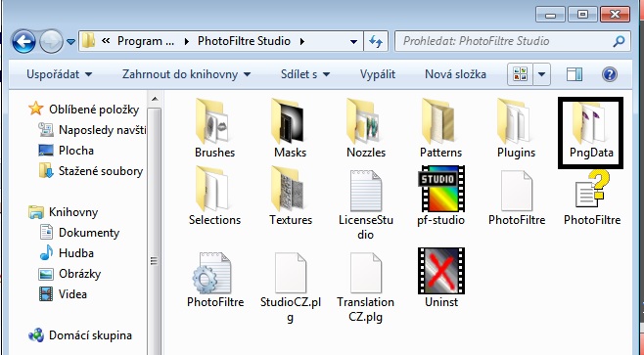Image resolution: width=644 pixels, height=355 pixels.
Task: Open the Patterns folder
Action: point(440,128)
